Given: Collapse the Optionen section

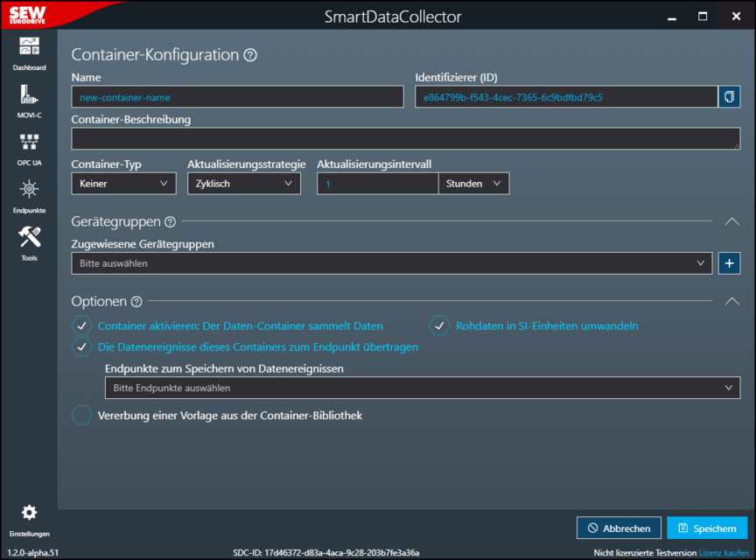Looking at the screenshot, I should click(731, 301).
